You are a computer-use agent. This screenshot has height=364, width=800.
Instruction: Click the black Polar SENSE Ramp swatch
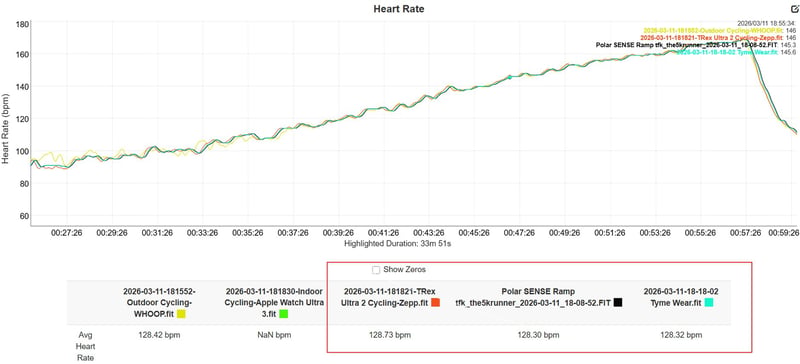coord(618,303)
